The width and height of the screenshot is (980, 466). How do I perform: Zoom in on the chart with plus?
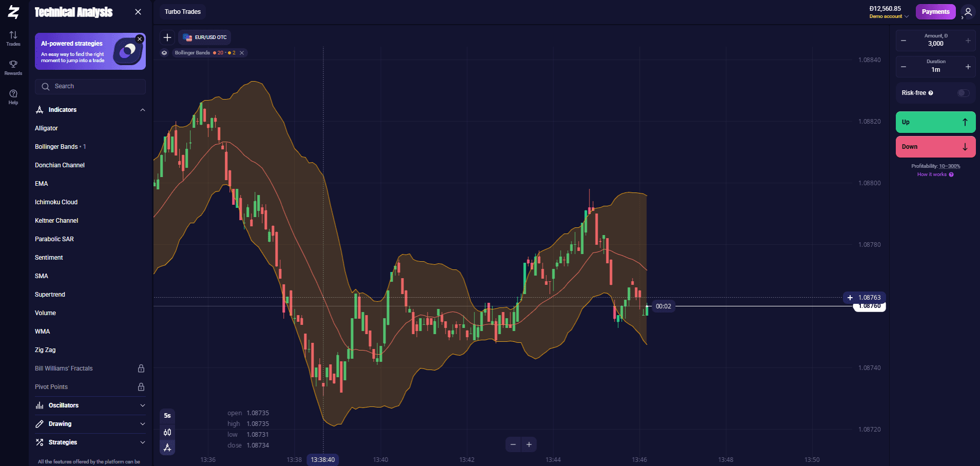[529, 444]
